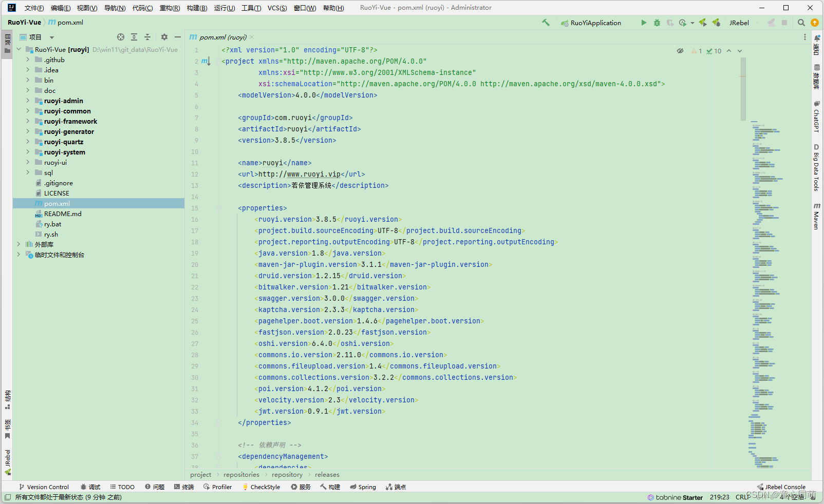The image size is (824, 504).
Task: Debug with JRebel rocket-bug icon
Action: 716,23
